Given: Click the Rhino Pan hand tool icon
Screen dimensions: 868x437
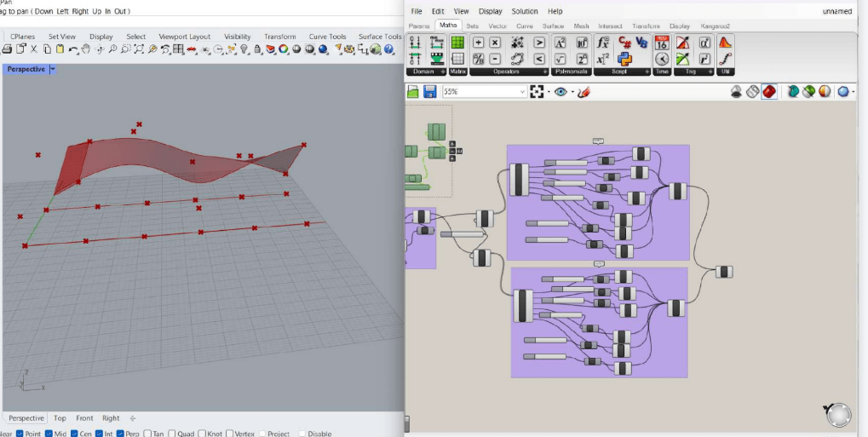Looking at the screenshot, I should 86,50.
